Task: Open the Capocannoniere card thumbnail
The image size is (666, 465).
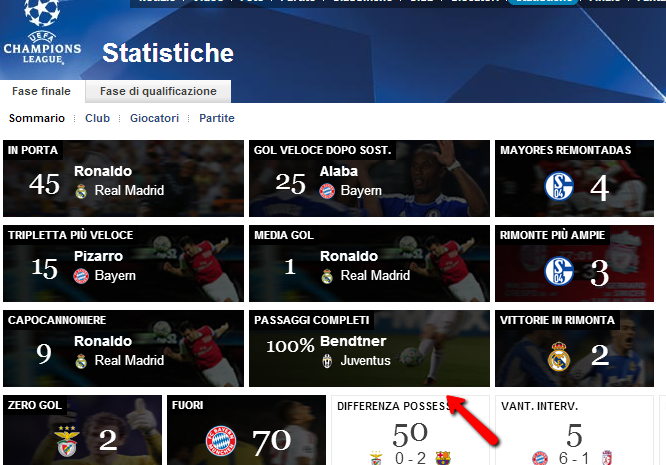Action: click(x=123, y=348)
